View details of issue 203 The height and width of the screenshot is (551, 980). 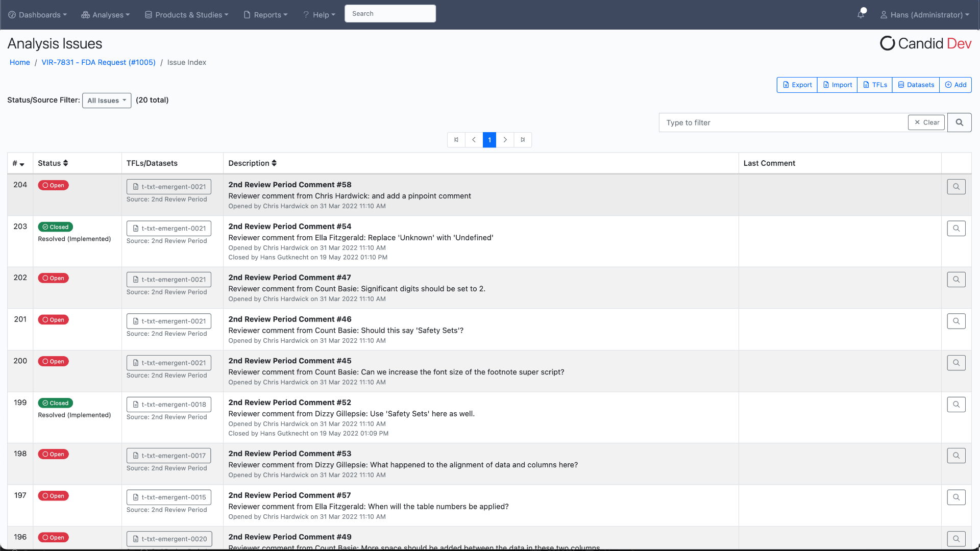pyautogui.click(x=956, y=229)
